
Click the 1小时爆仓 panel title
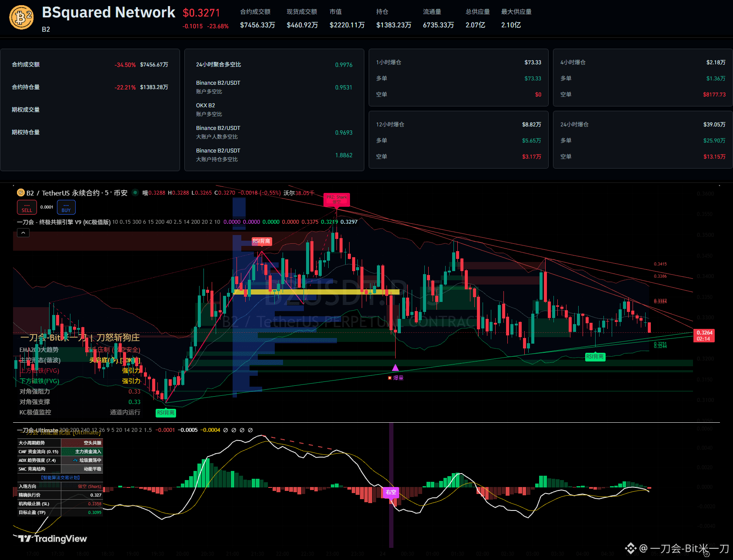(389, 62)
